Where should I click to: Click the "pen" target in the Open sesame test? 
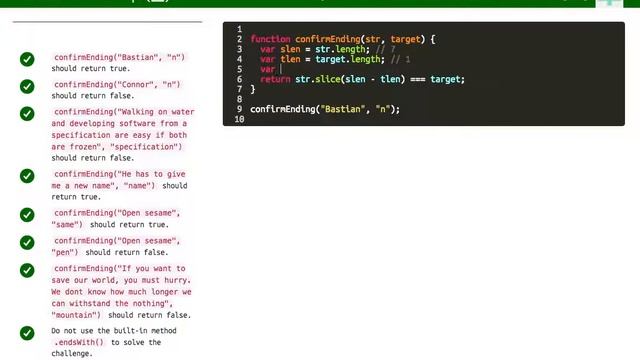[x=64, y=252]
